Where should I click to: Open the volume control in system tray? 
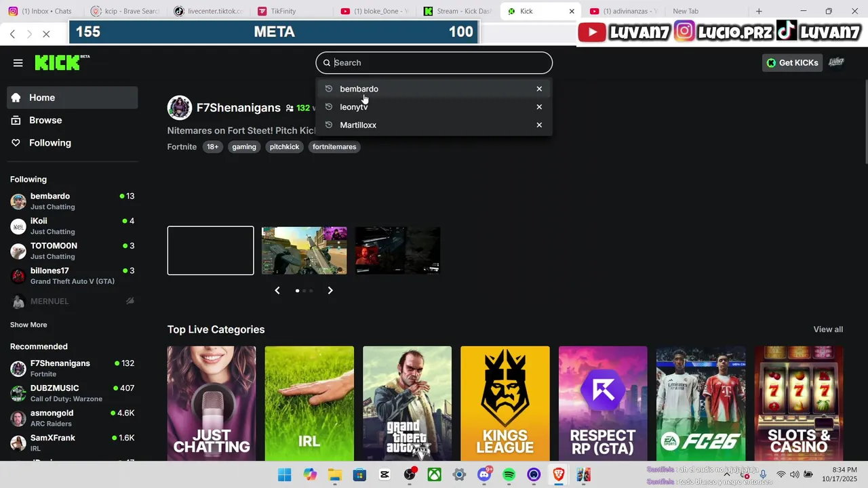pos(794,474)
